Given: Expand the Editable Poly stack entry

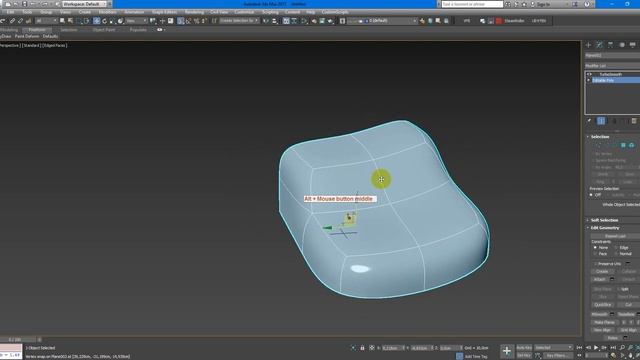Looking at the screenshot, I should 589,80.
